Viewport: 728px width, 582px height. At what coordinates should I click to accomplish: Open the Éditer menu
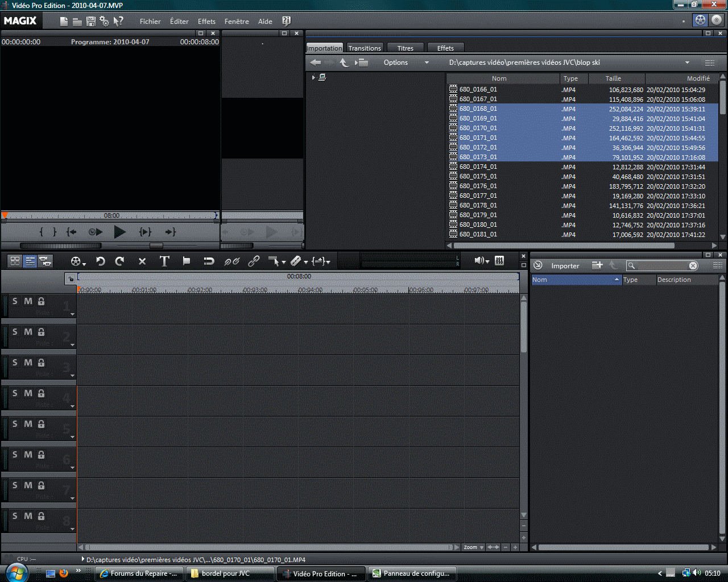179,22
